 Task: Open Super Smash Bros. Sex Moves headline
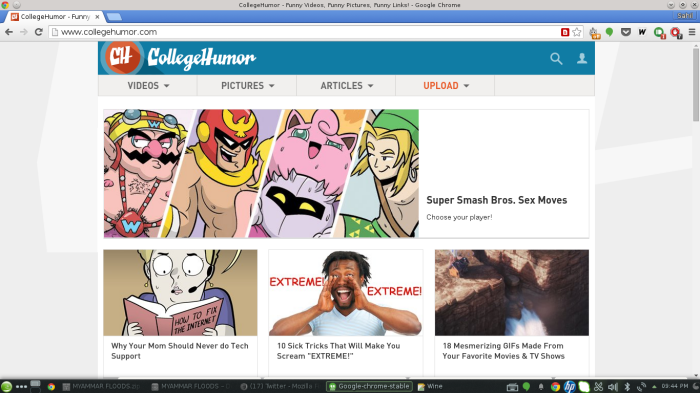(x=496, y=200)
